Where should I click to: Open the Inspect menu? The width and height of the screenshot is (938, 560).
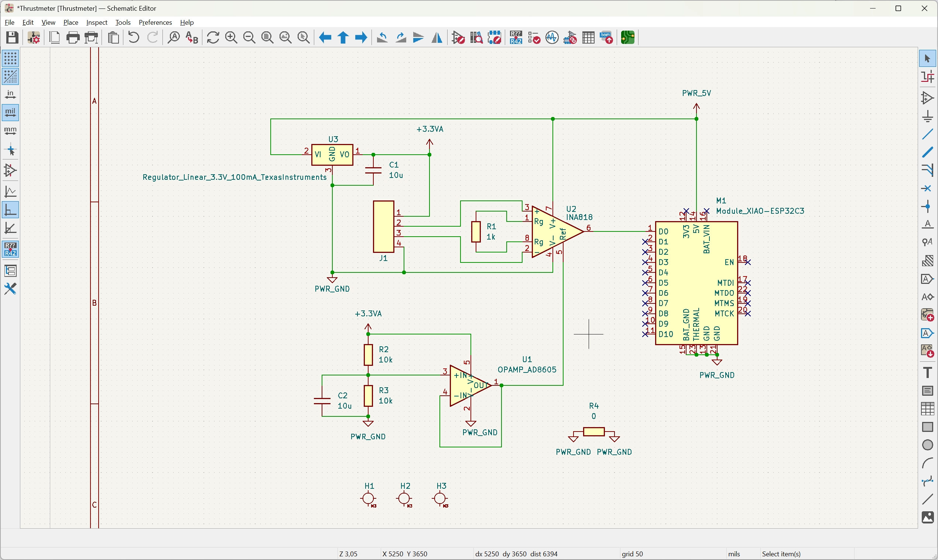pyautogui.click(x=97, y=22)
